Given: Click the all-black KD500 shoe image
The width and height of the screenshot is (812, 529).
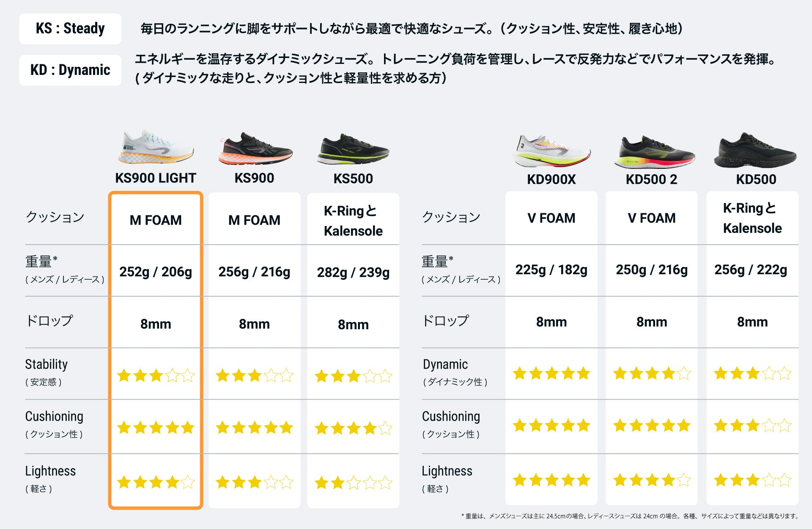Looking at the screenshot, I should [x=755, y=151].
